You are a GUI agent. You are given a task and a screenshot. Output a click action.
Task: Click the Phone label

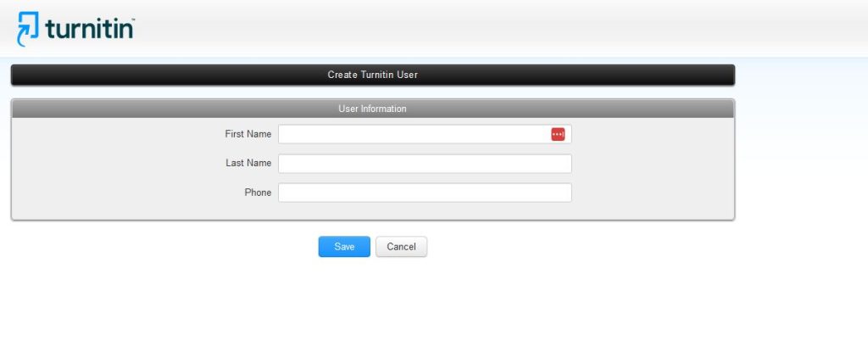pos(258,193)
